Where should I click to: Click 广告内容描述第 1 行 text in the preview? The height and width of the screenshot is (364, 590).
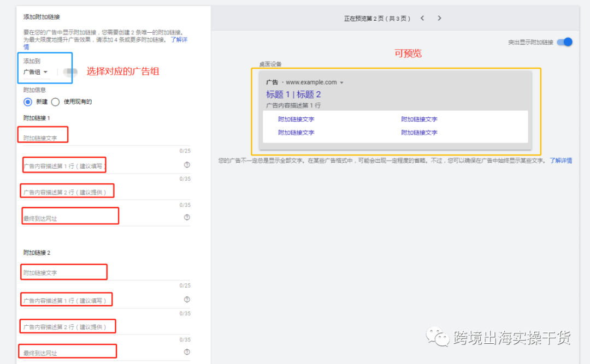point(293,105)
